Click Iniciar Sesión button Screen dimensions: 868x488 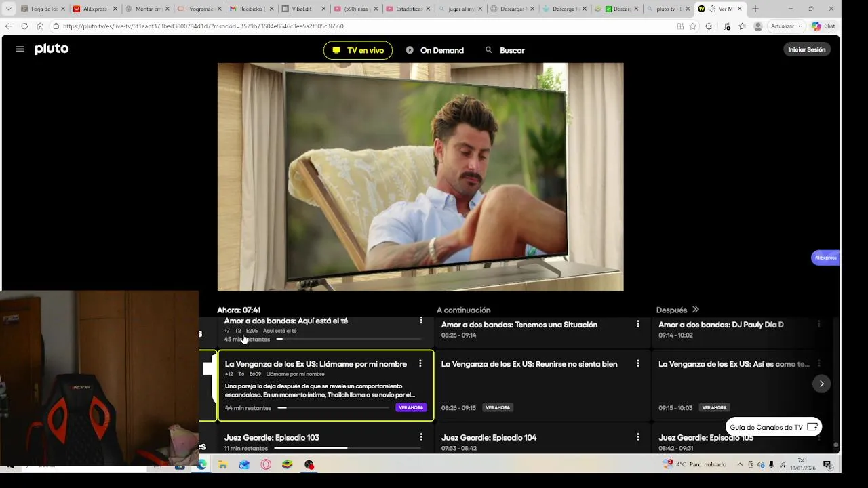pos(807,49)
